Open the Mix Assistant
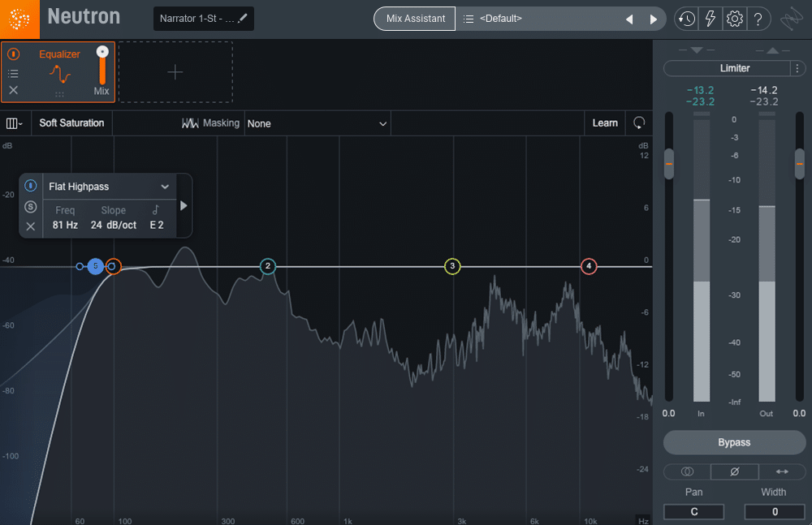The height and width of the screenshot is (525, 812). pyautogui.click(x=415, y=19)
